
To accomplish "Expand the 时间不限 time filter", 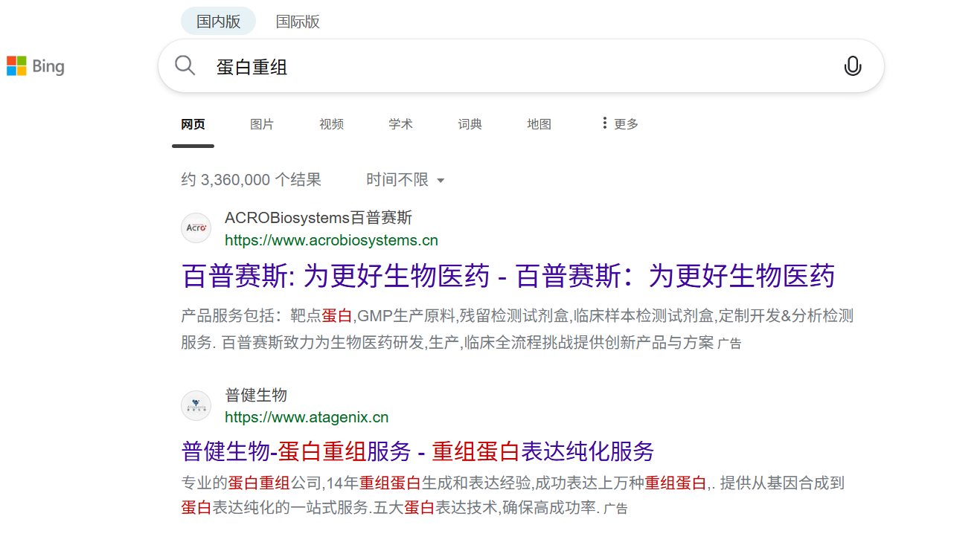I will [406, 180].
